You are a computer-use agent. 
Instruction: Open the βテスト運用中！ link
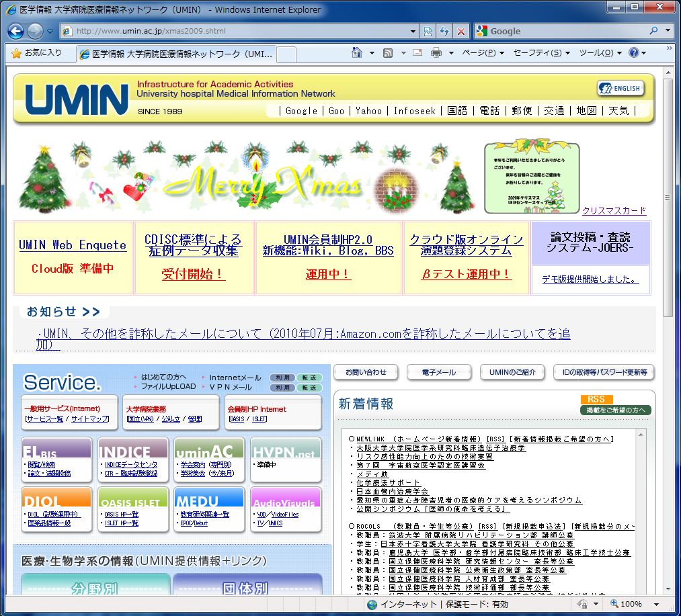466,274
